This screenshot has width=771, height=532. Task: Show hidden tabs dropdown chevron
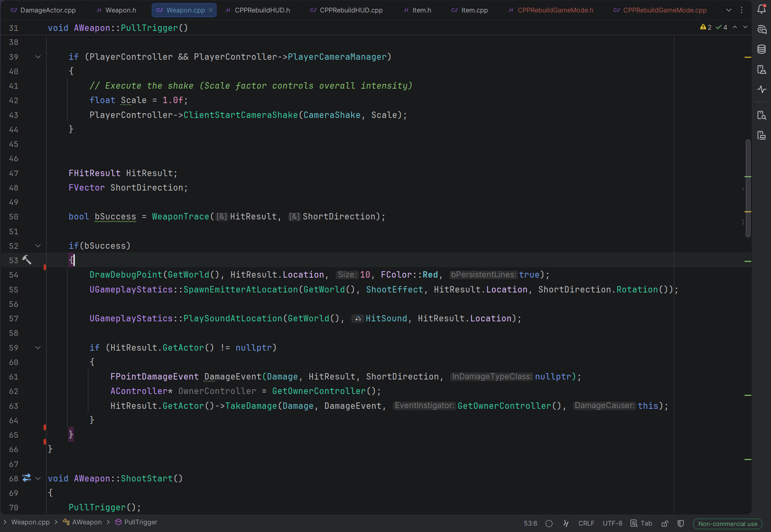(x=729, y=10)
